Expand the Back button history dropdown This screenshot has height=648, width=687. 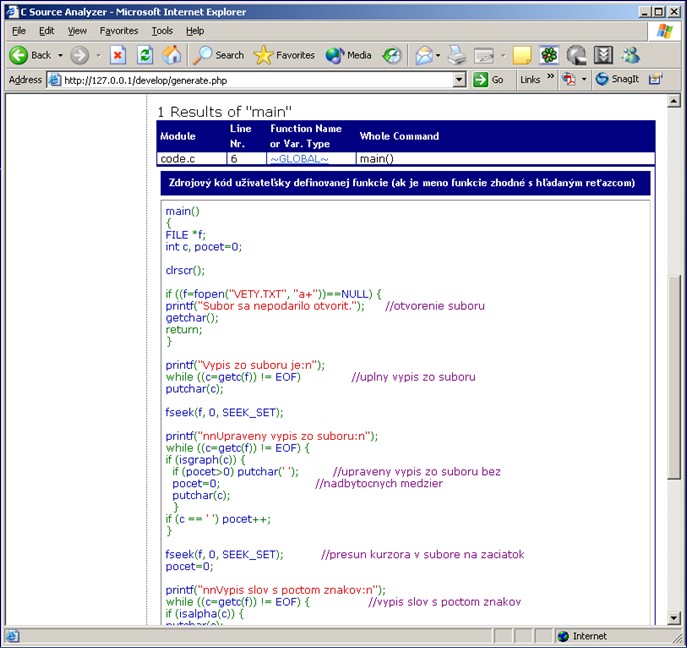(60, 56)
